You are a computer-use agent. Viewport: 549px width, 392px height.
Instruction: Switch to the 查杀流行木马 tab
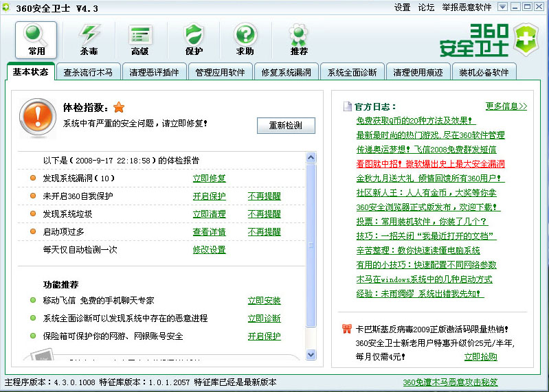88,72
